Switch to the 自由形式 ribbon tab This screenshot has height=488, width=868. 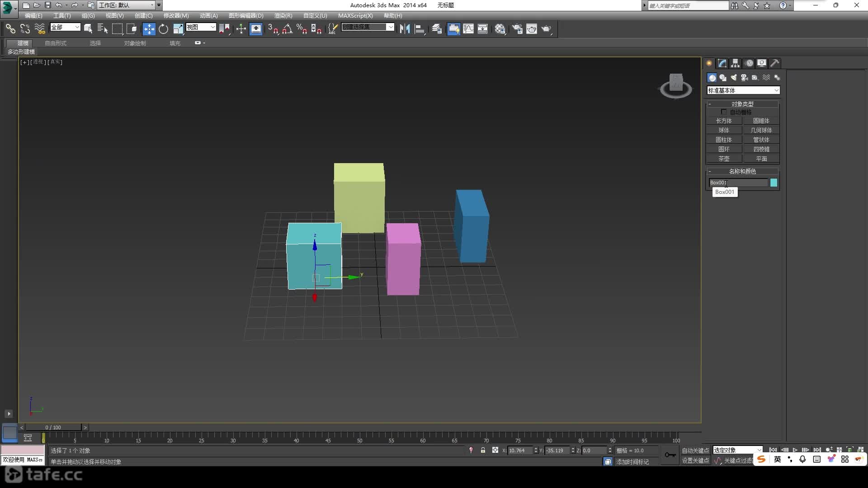pos(56,43)
